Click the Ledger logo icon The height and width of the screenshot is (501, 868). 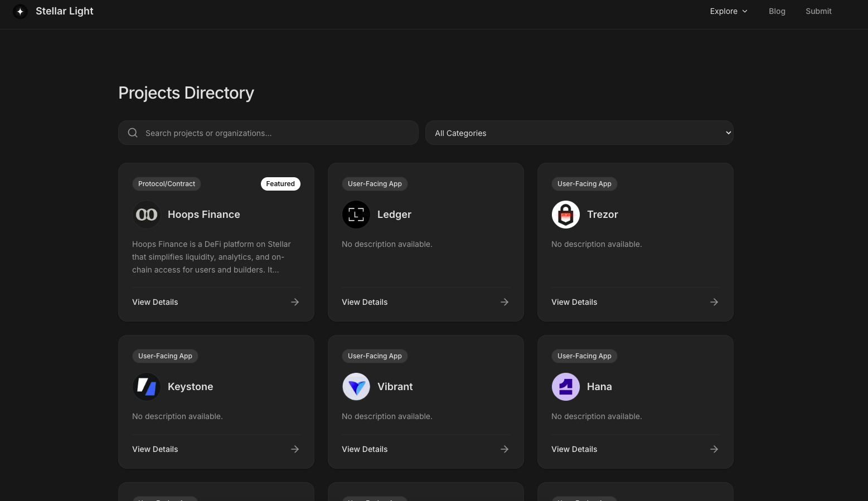[x=356, y=215]
